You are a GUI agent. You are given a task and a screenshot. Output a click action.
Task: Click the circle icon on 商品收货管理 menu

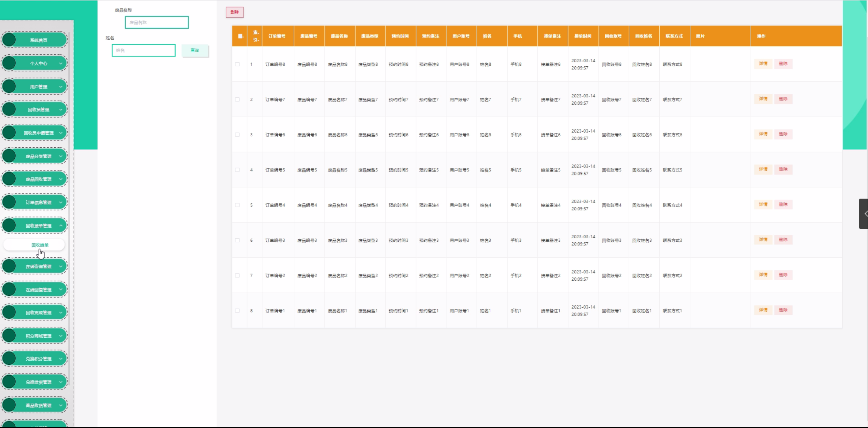coord(9,405)
